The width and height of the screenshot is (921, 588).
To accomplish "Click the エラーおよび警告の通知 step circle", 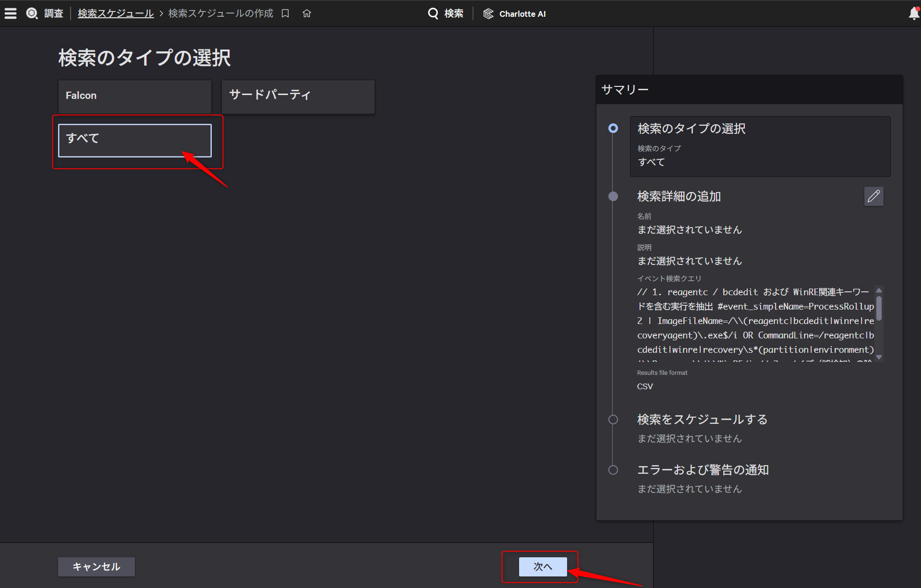I will click(x=613, y=470).
